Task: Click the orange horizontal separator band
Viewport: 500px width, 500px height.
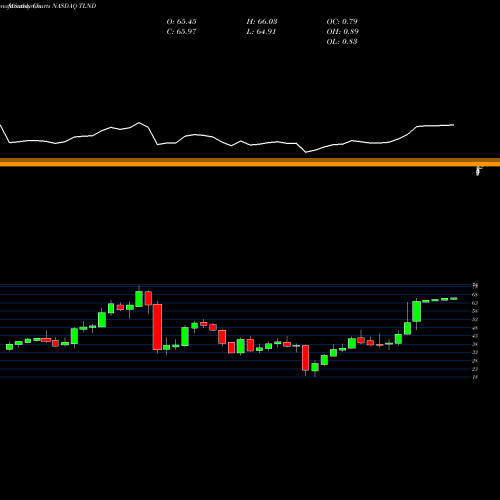Action: tap(250, 162)
